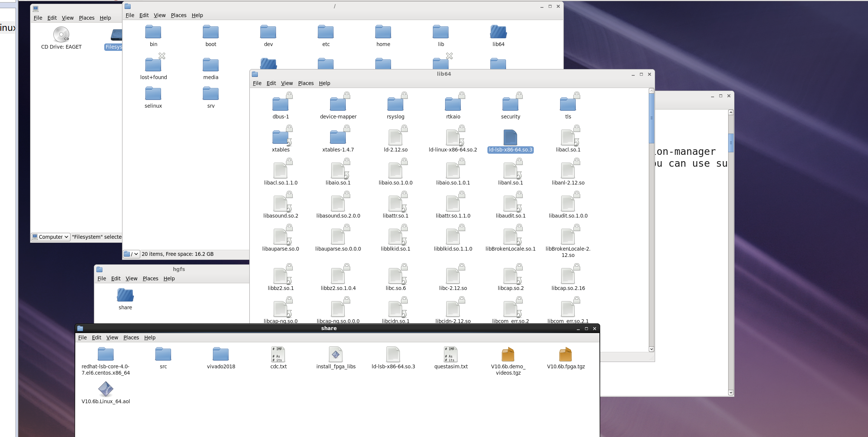Select the V10.6b.fpga.tgz archive

tap(565, 355)
